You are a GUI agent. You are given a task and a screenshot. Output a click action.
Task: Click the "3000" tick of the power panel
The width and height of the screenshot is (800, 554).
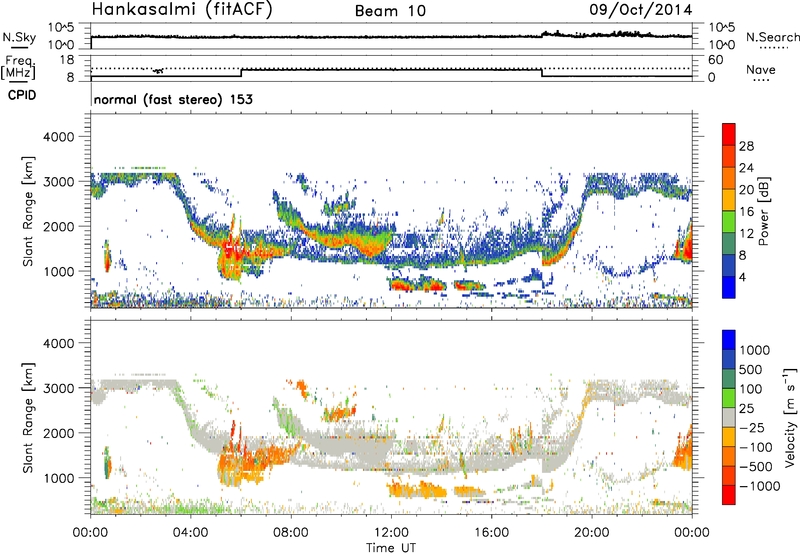tap(58, 182)
